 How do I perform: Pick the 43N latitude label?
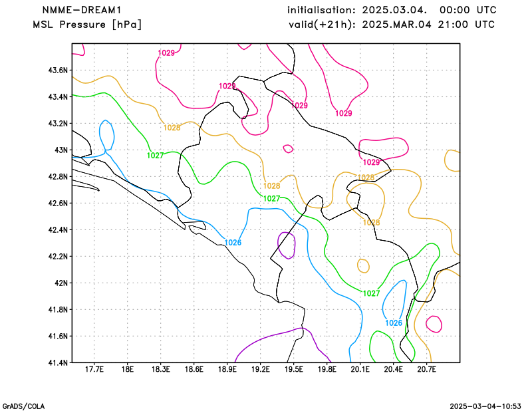click(x=61, y=150)
